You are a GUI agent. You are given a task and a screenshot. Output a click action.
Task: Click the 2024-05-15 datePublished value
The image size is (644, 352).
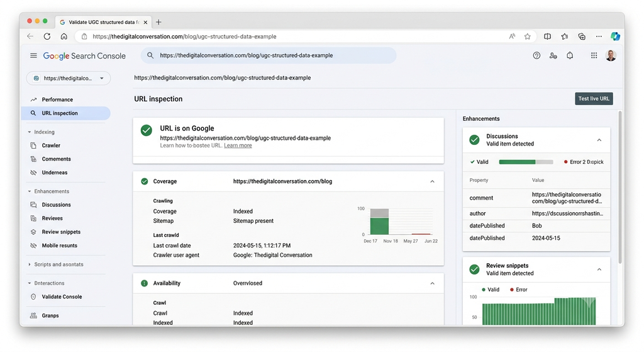point(546,238)
